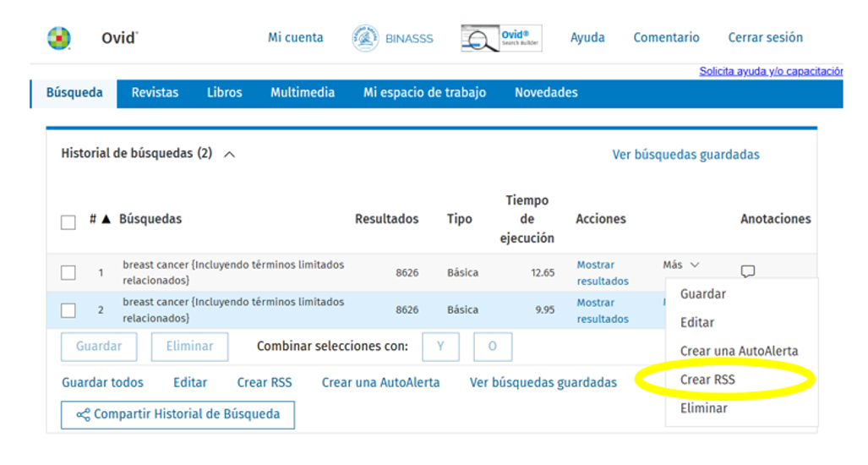Click Ver búsquedas guardadas link at top right
Screen dimensions: 868x465
click(x=685, y=155)
